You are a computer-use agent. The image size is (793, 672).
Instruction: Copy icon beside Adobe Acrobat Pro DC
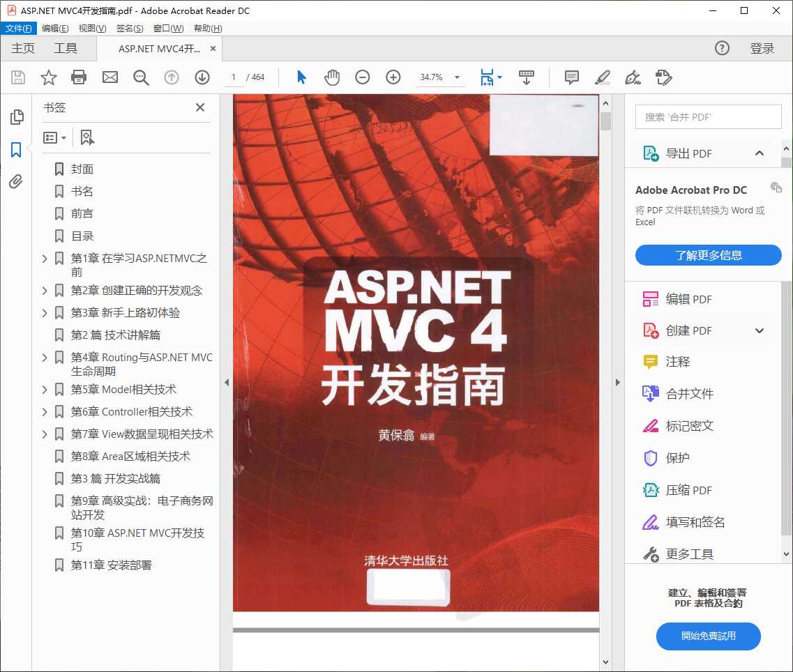coord(776,187)
